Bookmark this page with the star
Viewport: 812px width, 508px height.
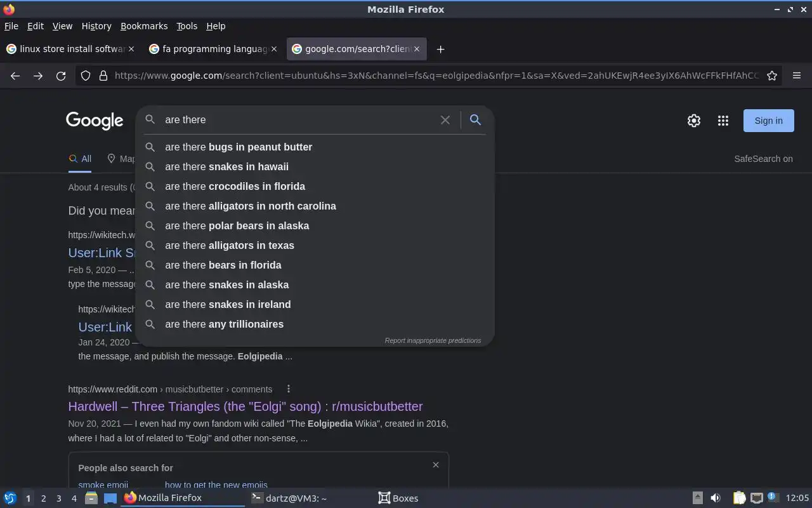click(772, 76)
